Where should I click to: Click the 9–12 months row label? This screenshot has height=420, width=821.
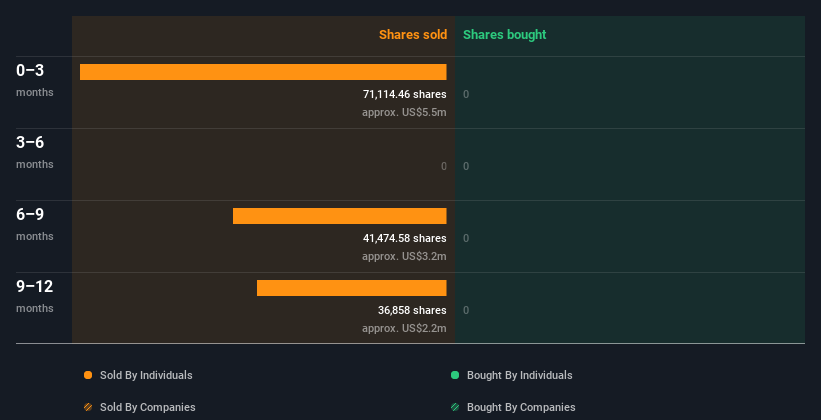[35, 296]
